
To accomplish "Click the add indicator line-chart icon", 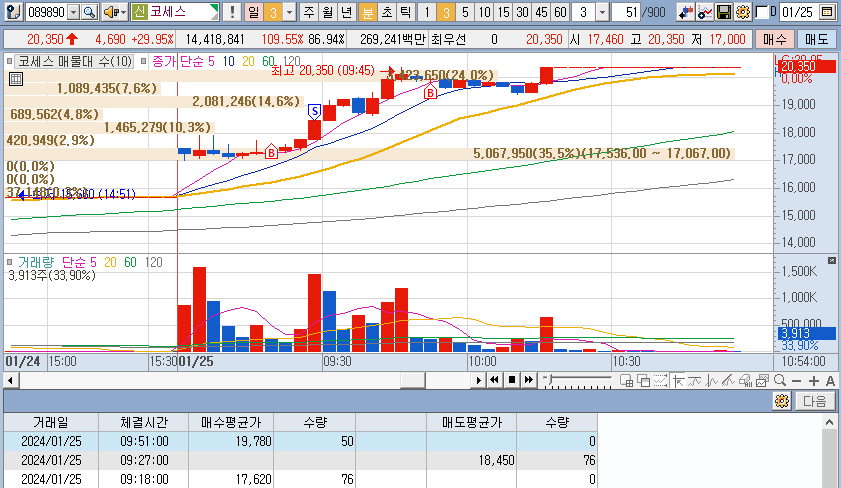I will click(x=704, y=12).
